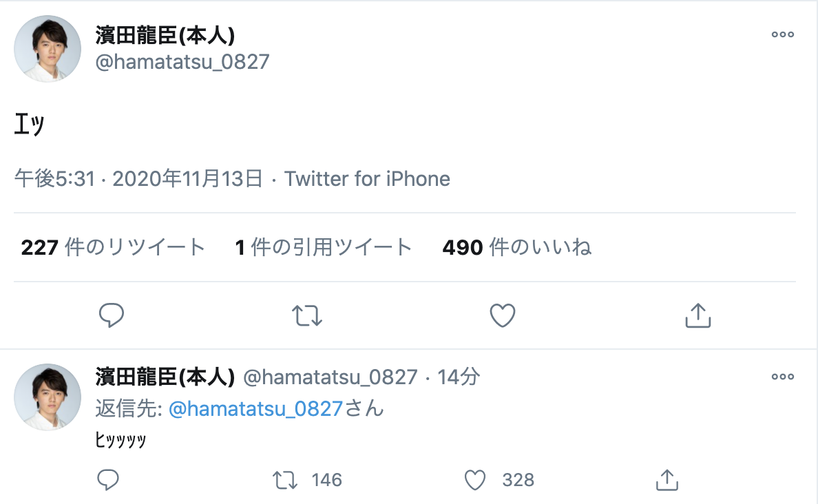Like the main エッ tweet

click(503, 315)
